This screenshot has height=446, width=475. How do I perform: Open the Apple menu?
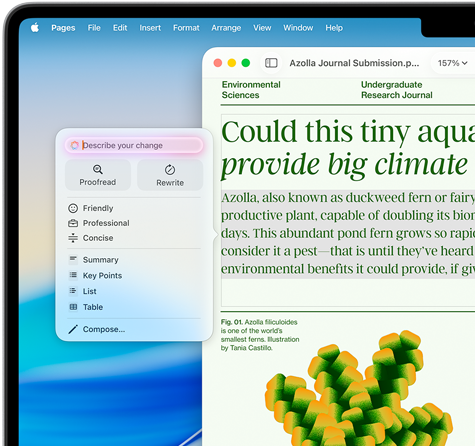tap(35, 28)
